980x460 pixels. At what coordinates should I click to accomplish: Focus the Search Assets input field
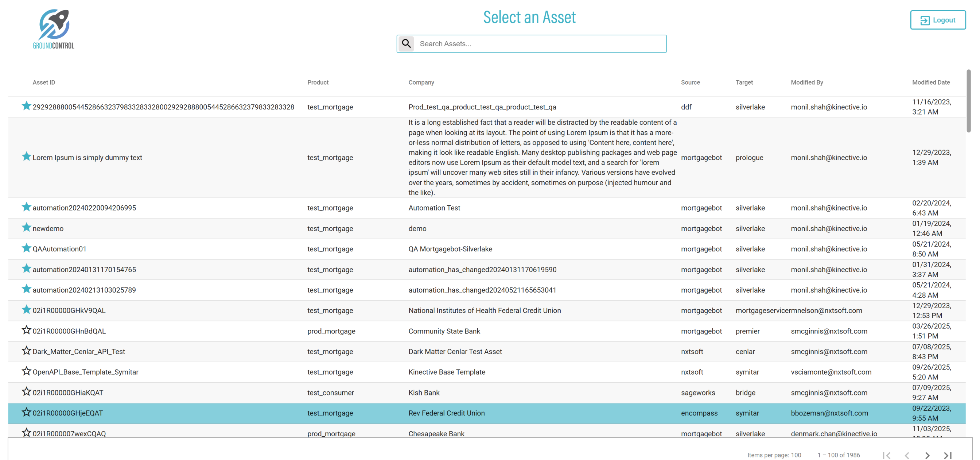click(540, 44)
